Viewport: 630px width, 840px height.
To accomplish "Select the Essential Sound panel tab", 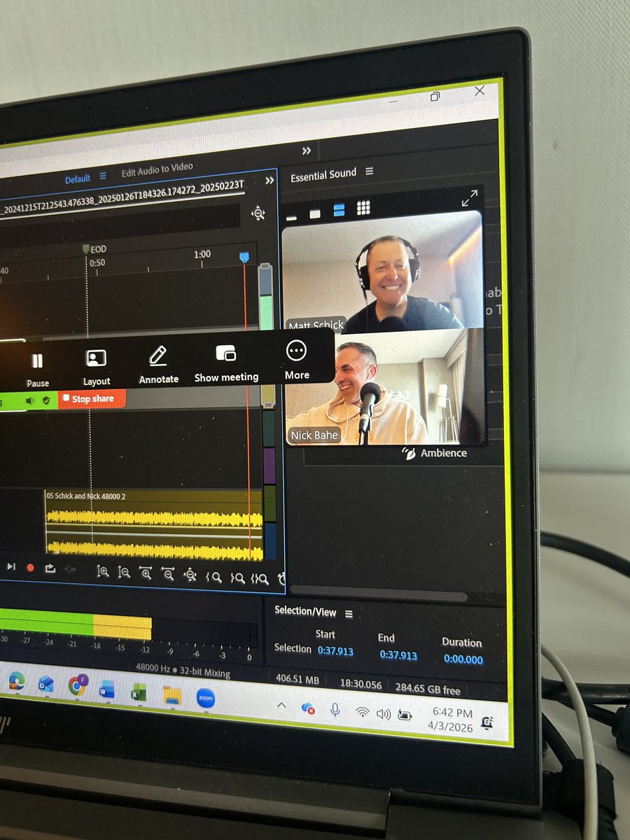I will [x=323, y=174].
